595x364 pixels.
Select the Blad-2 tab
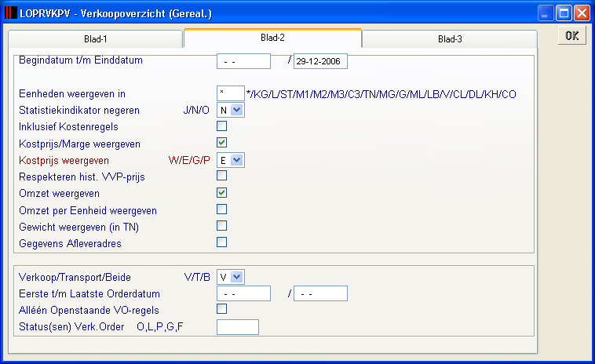point(272,38)
